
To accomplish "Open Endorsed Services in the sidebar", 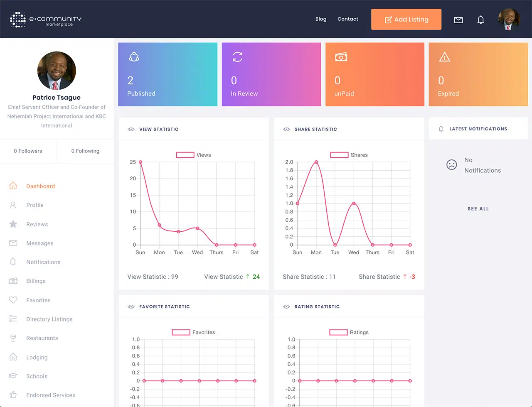I will 51,395.
